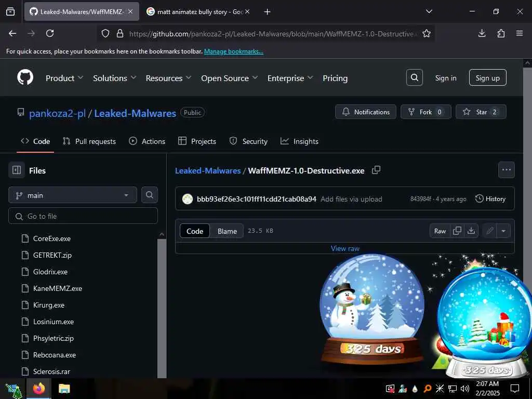Click the Go to file input

[83, 216]
